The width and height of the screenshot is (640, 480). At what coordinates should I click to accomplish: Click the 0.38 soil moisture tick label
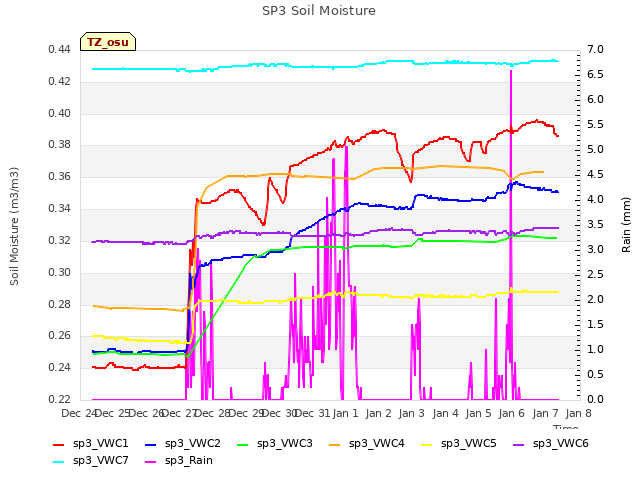coord(59,145)
